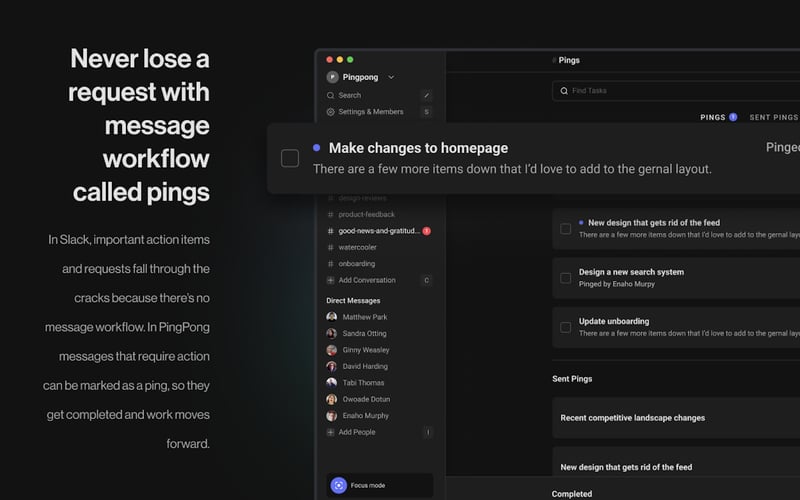The height and width of the screenshot is (500, 800).
Task: Switch to the PINGS tab
Action: click(713, 117)
